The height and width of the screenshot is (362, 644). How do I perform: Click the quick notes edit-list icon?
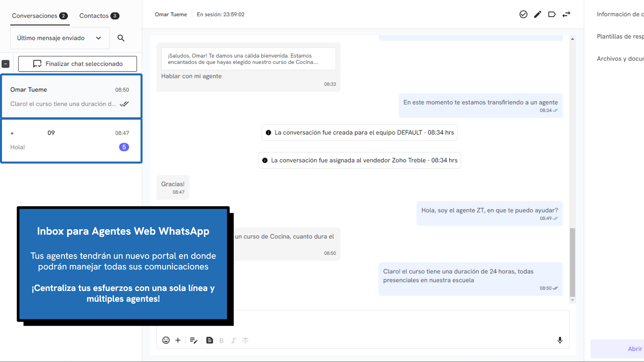click(x=194, y=340)
